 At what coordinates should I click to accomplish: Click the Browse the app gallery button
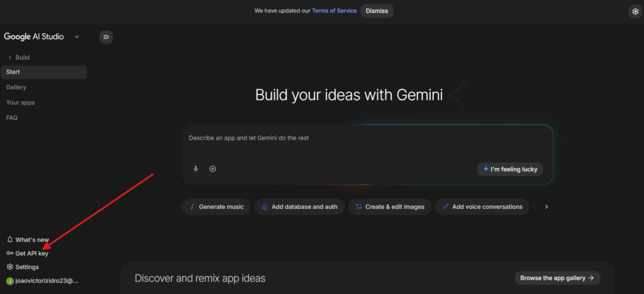pyautogui.click(x=557, y=278)
